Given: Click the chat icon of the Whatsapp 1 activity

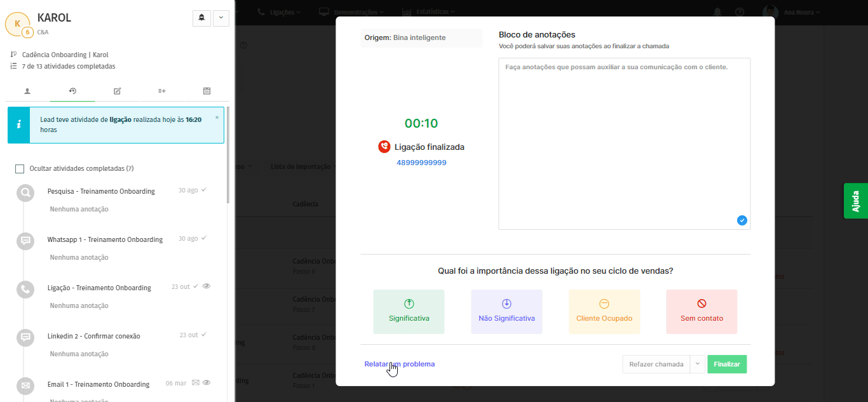Looking at the screenshot, I should 25,241.
